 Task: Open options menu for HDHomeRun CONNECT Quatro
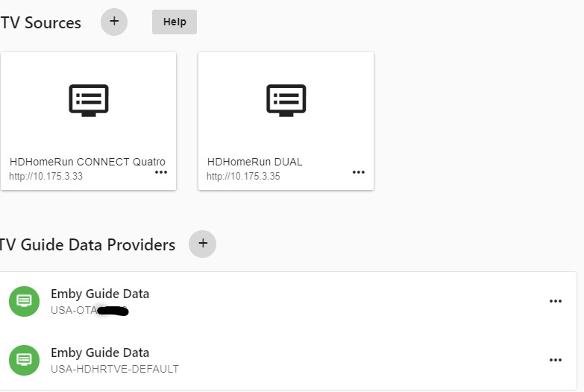(161, 172)
